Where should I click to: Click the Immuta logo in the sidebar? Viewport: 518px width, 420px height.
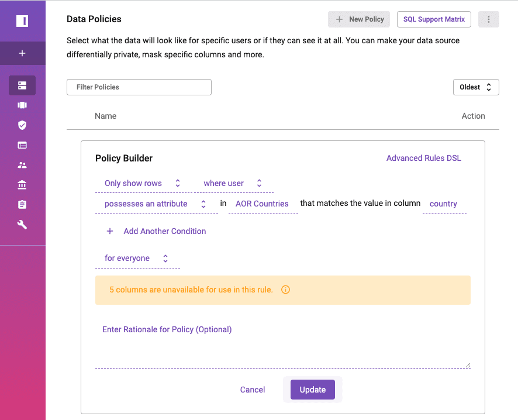point(22,21)
